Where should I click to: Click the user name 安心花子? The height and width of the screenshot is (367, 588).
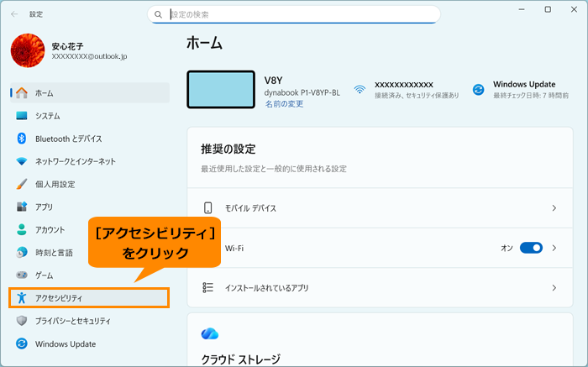pos(67,46)
